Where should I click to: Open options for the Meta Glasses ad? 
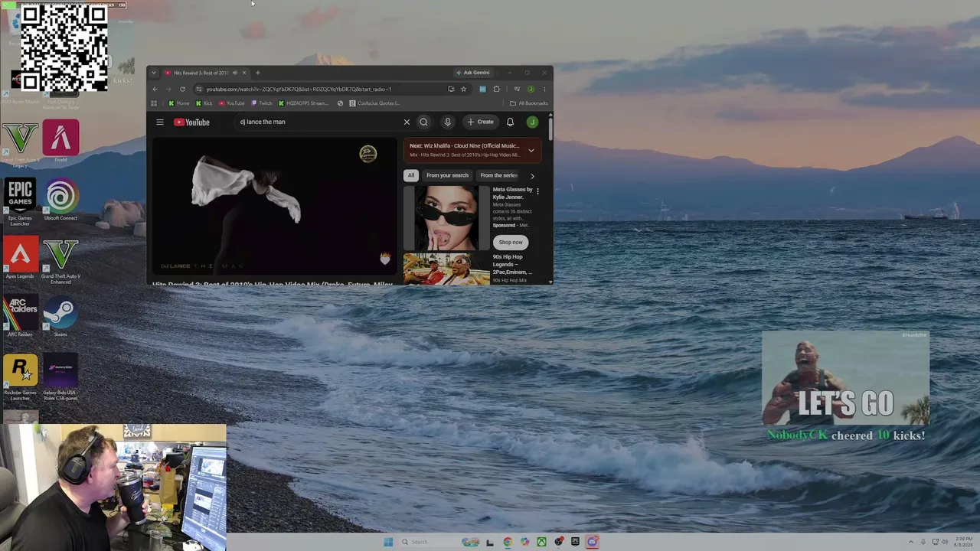537,191
